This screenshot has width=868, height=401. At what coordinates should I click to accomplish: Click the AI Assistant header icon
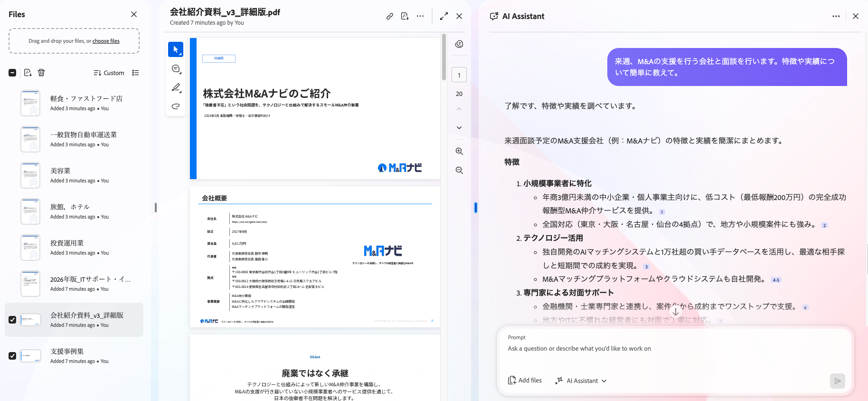click(x=494, y=16)
